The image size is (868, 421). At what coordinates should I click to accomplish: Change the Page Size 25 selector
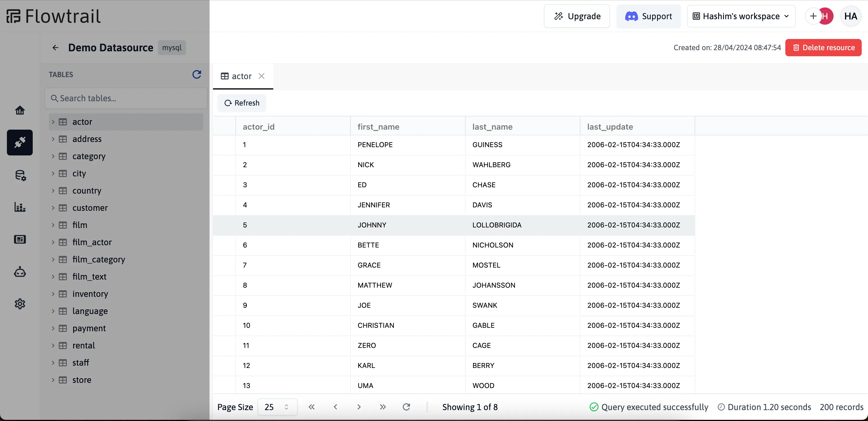pyautogui.click(x=277, y=407)
